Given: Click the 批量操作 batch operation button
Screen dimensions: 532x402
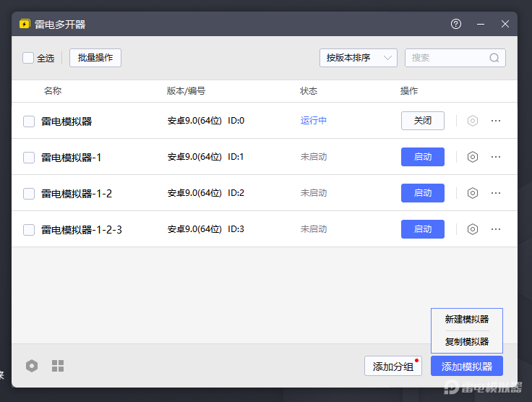Looking at the screenshot, I should click(x=95, y=58).
